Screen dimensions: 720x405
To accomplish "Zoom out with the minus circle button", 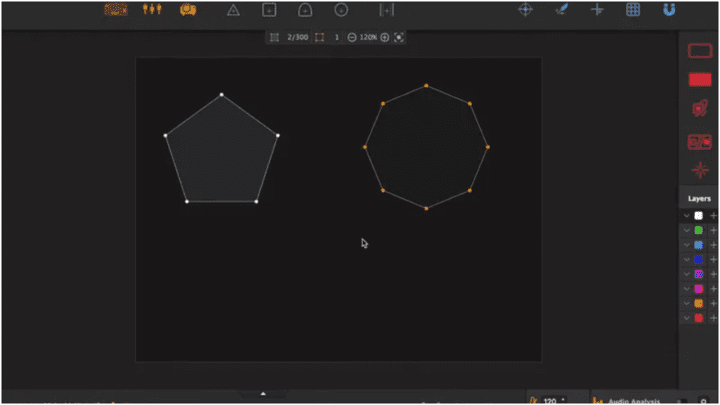I will click(x=352, y=37).
